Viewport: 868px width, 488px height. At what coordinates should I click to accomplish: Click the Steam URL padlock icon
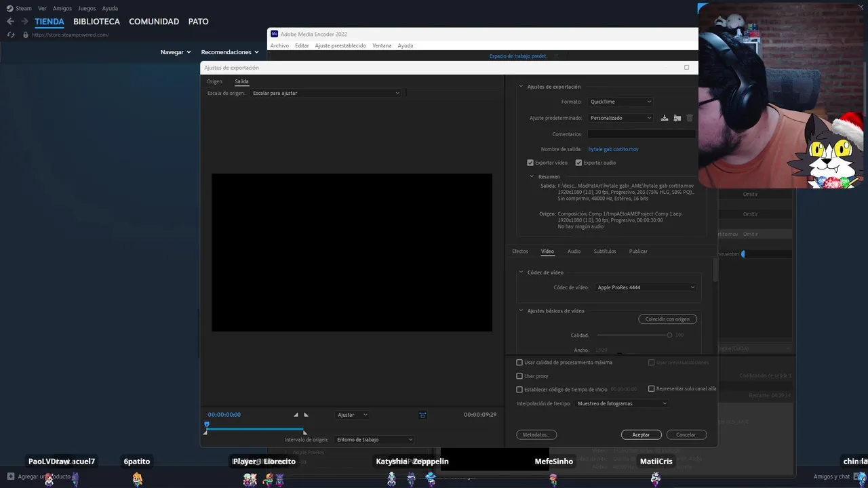click(26, 35)
